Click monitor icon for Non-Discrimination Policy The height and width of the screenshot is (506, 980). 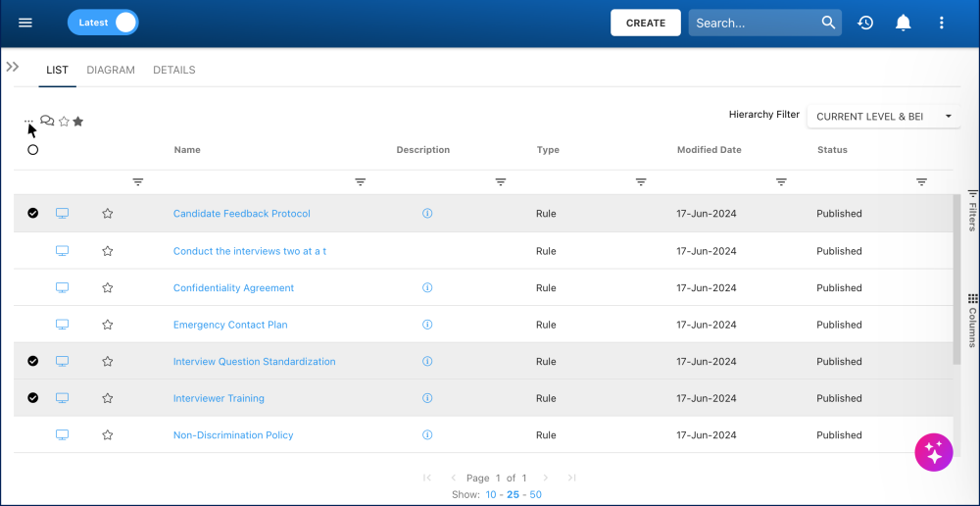click(x=62, y=434)
